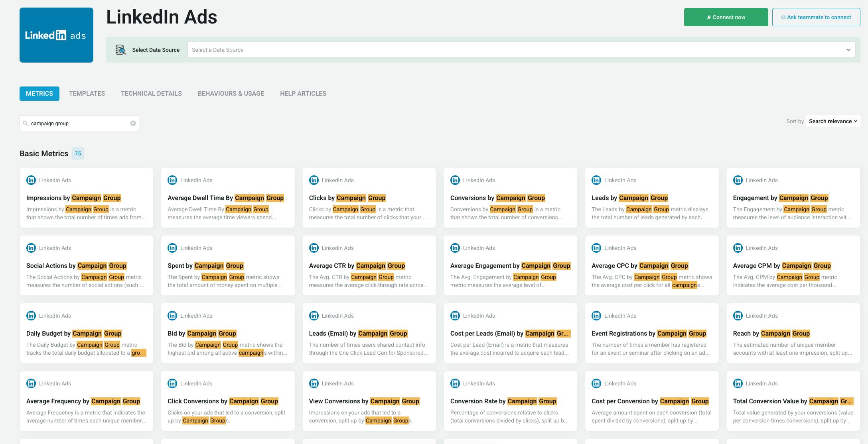
Task: Click the data source database icon
Action: point(120,50)
